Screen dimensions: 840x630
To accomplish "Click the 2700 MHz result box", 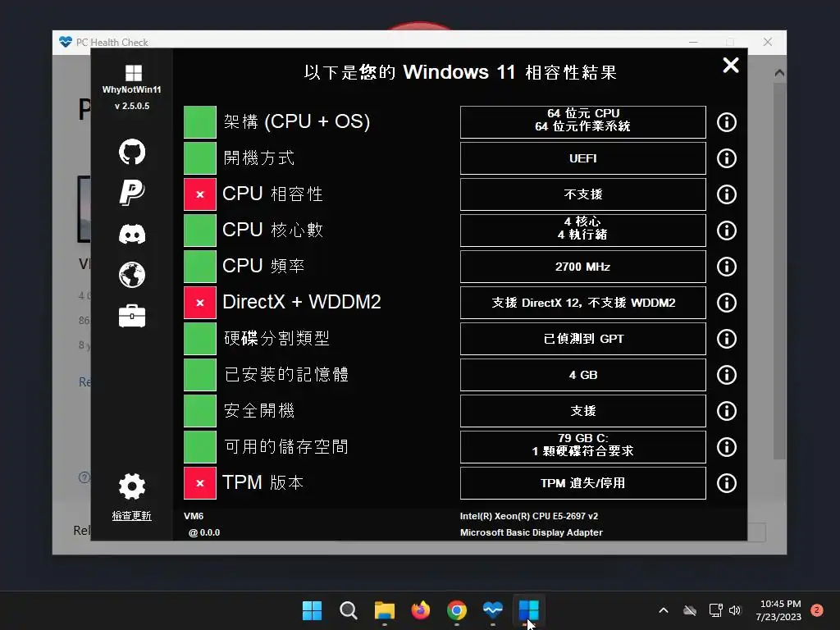I will [x=583, y=267].
